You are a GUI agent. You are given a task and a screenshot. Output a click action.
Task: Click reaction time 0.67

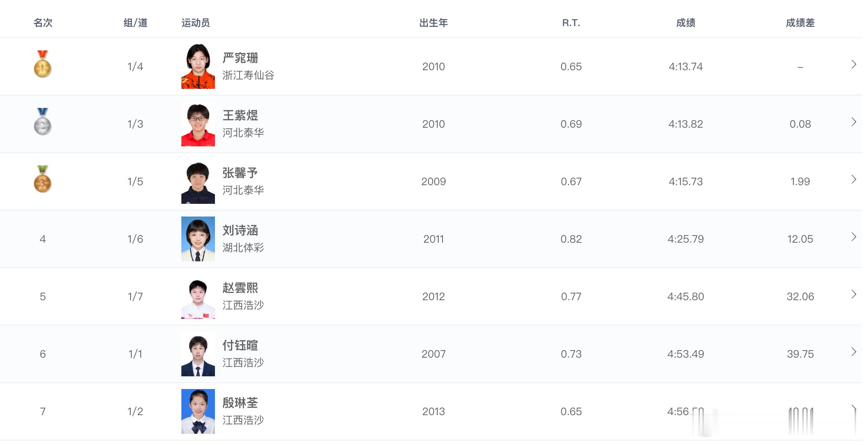[571, 181]
